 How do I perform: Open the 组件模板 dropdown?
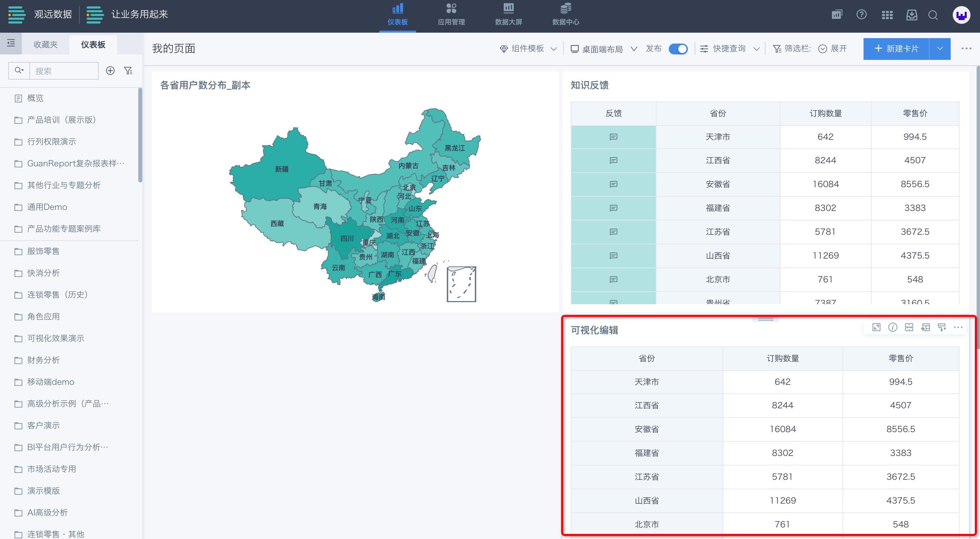[528, 49]
